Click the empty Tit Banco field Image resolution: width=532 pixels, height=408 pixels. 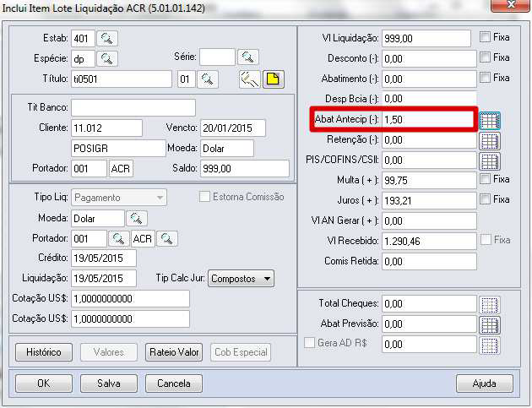coord(133,107)
